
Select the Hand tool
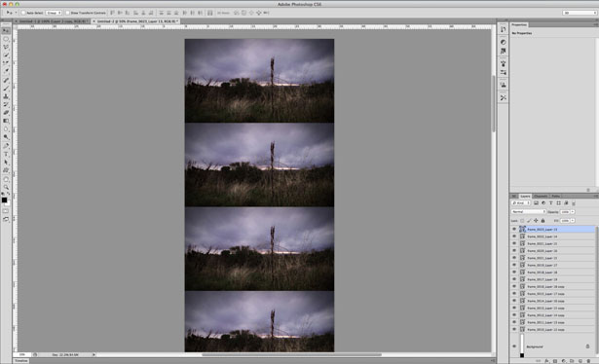coord(6,179)
